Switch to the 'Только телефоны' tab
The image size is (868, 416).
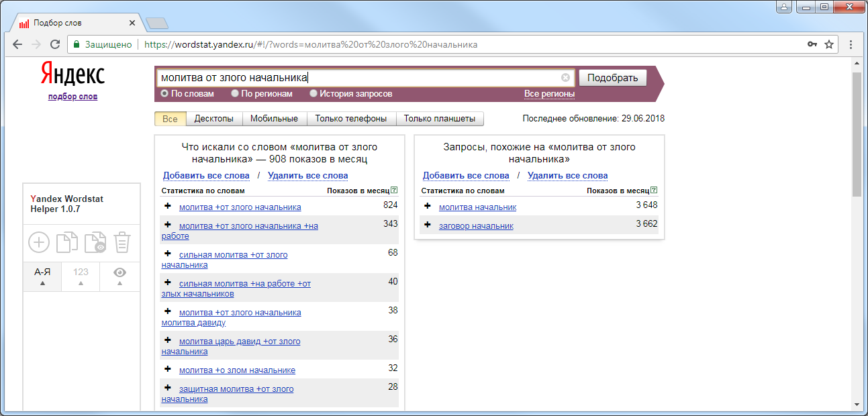tap(350, 119)
